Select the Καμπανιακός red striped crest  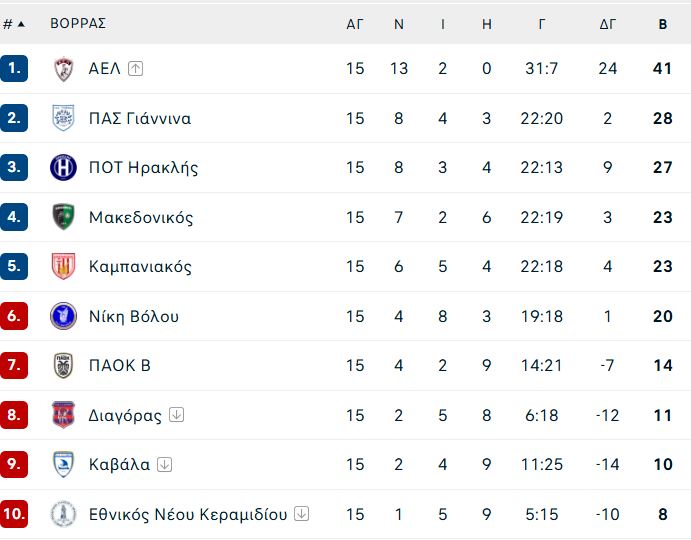coord(63,266)
